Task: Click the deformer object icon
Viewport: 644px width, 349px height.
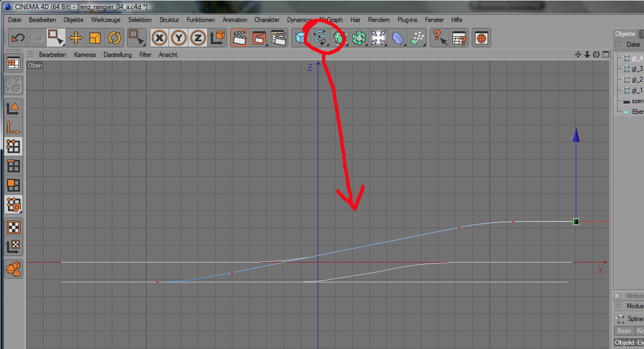Action: pyautogui.click(x=398, y=38)
